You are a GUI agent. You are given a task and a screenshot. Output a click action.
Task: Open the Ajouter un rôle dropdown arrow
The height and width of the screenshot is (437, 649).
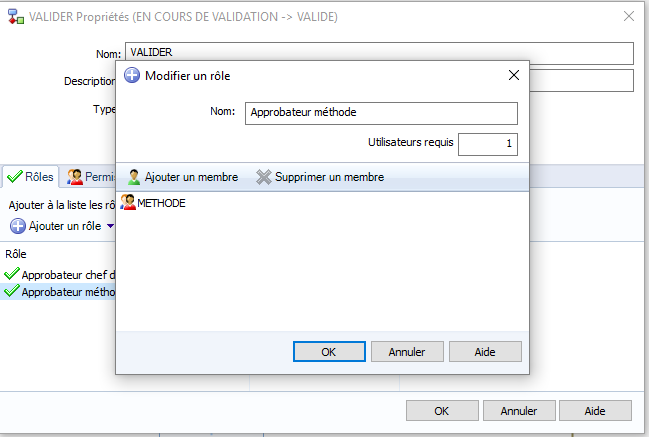pos(110,226)
